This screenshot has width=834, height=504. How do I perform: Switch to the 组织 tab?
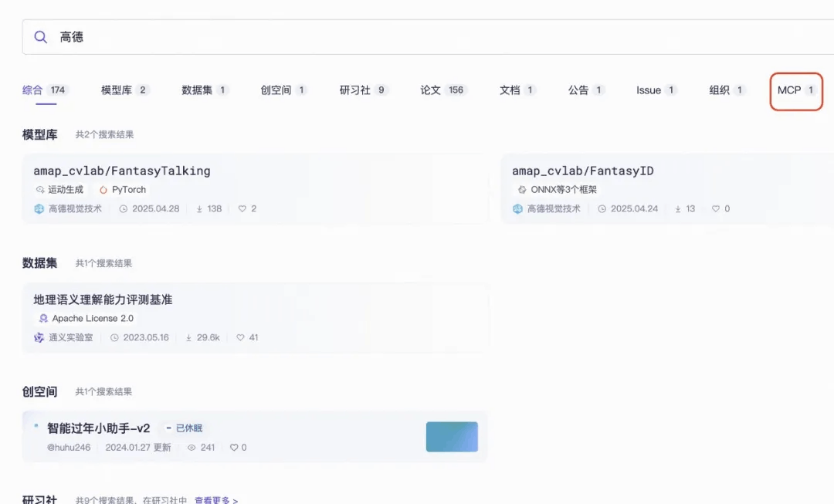coord(727,90)
